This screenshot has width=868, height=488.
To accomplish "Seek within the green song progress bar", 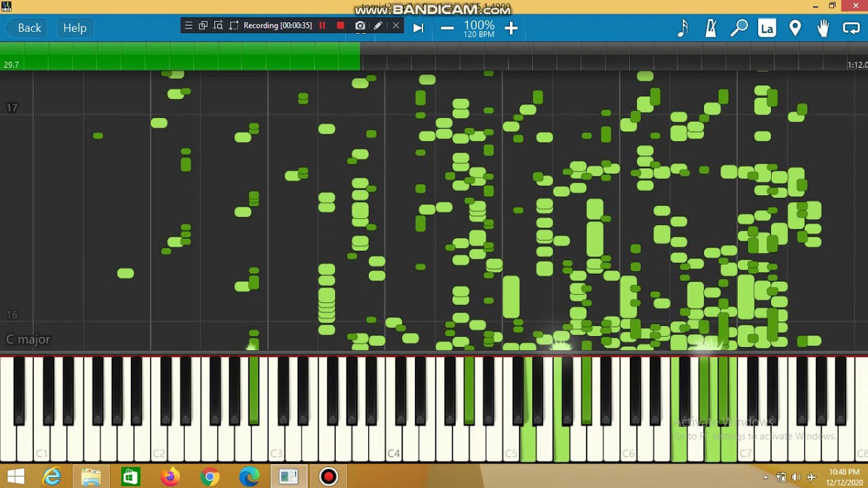I will tap(180, 56).
